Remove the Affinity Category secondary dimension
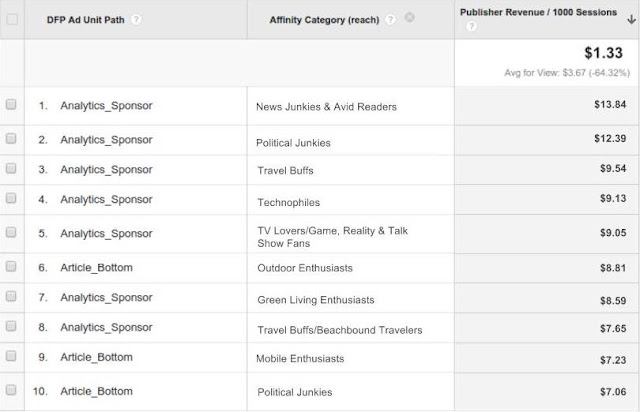The height and width of the screenshot is (412, 640). [409, 18]
